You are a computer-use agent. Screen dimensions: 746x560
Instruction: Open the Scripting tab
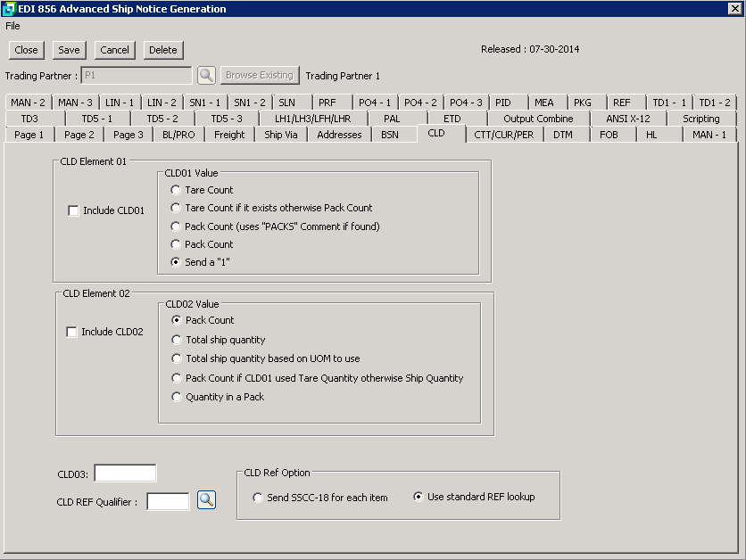point(700,119)
